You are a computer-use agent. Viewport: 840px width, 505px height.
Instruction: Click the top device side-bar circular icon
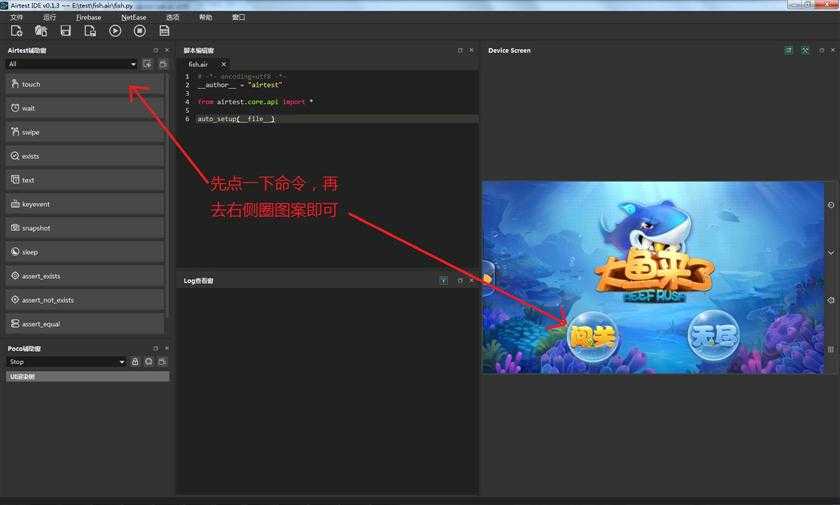(831, 205)
